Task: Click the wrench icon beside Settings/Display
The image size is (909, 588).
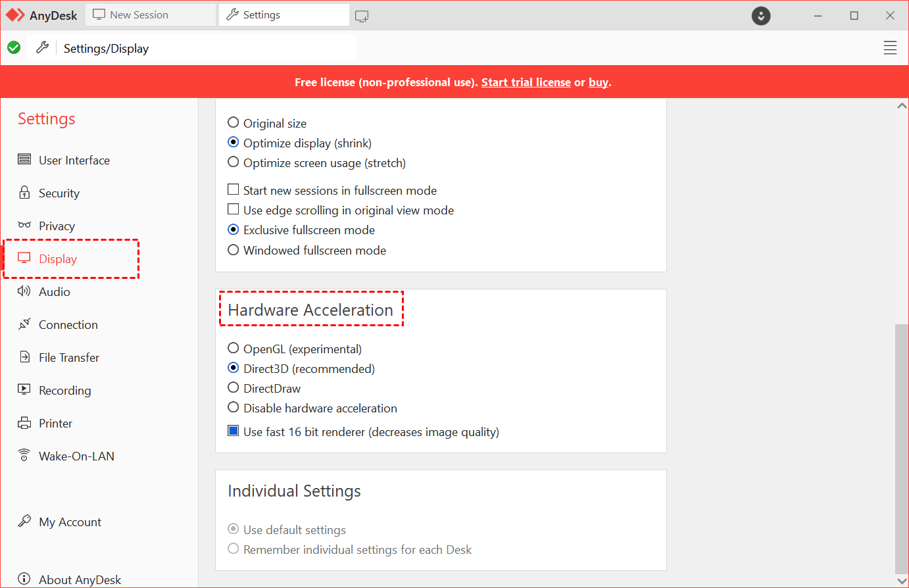Action: pyautogui.click(x=43, y=47)
